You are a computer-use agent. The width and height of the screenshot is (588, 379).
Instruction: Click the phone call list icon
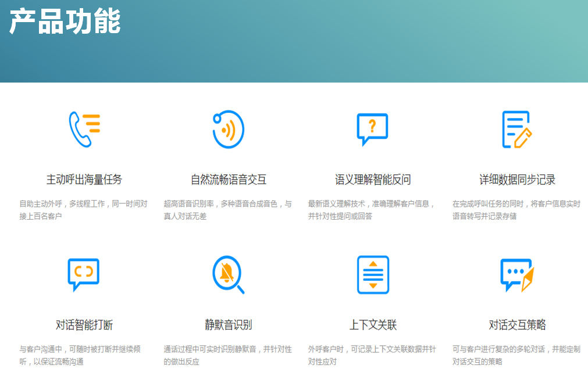coord(84,129)
